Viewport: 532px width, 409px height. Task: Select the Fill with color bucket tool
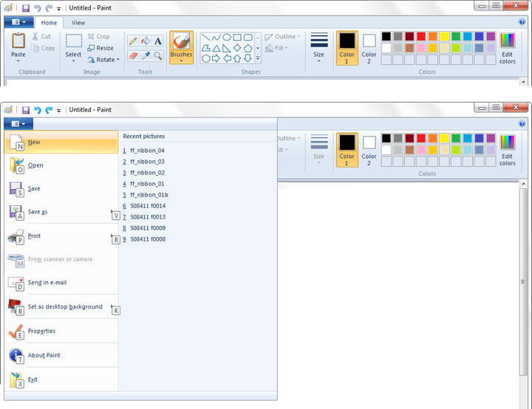point(146,41)
